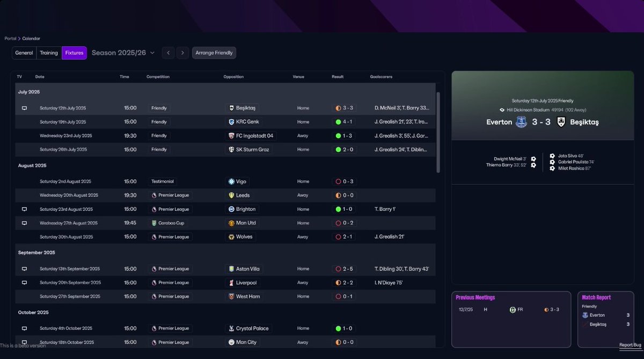644x359 pixels.
Task: Go to next season arrow
Action: tap(182, 53)
